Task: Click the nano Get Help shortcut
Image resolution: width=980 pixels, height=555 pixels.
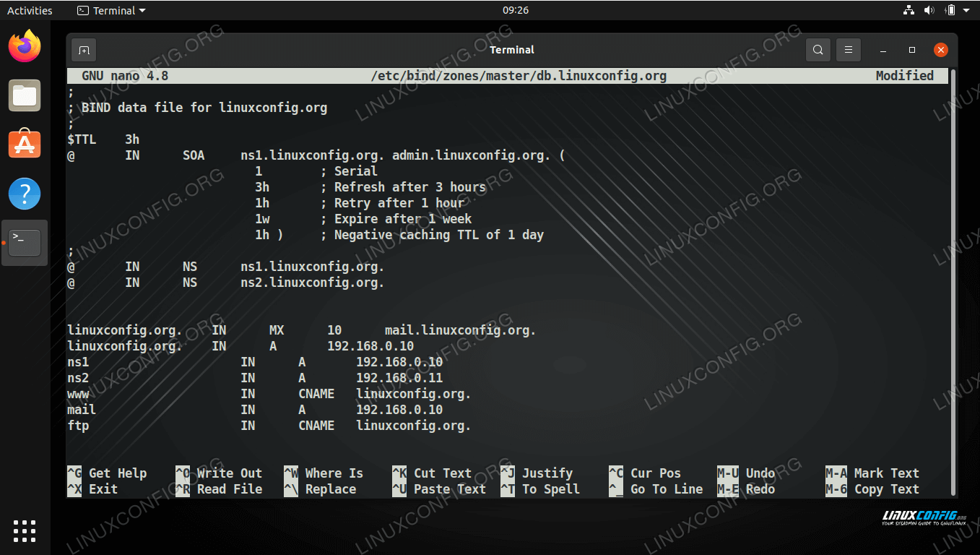Action: pos(107,473)
